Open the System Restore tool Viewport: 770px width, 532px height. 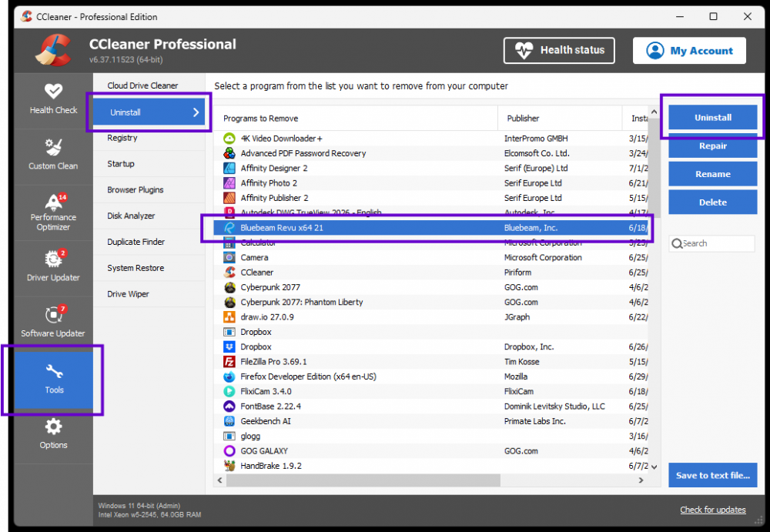(149, 268)
